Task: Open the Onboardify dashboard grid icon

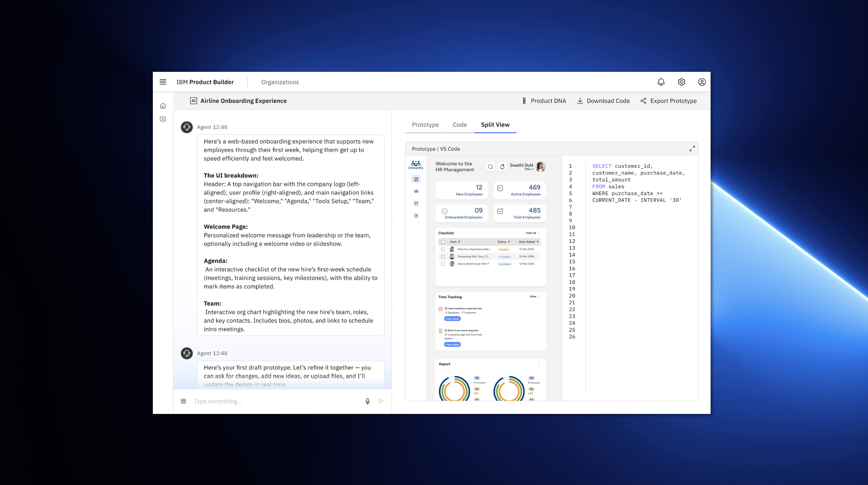Action: point(416,179)
